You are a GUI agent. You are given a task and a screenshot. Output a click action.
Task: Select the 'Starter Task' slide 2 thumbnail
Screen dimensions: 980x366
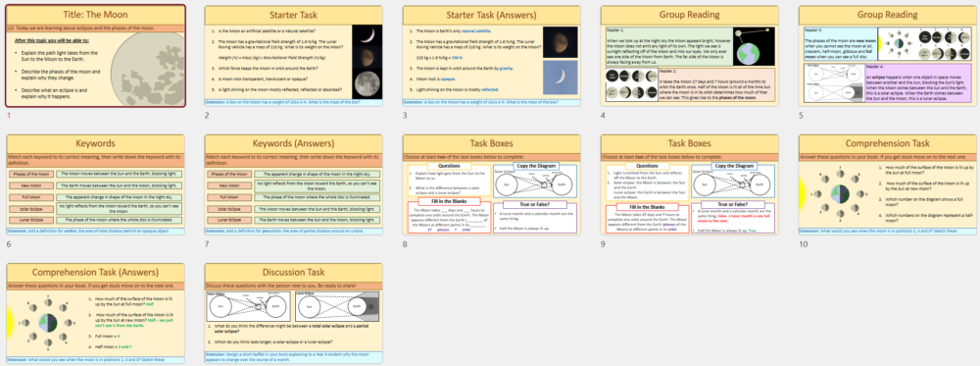point(294,56)
